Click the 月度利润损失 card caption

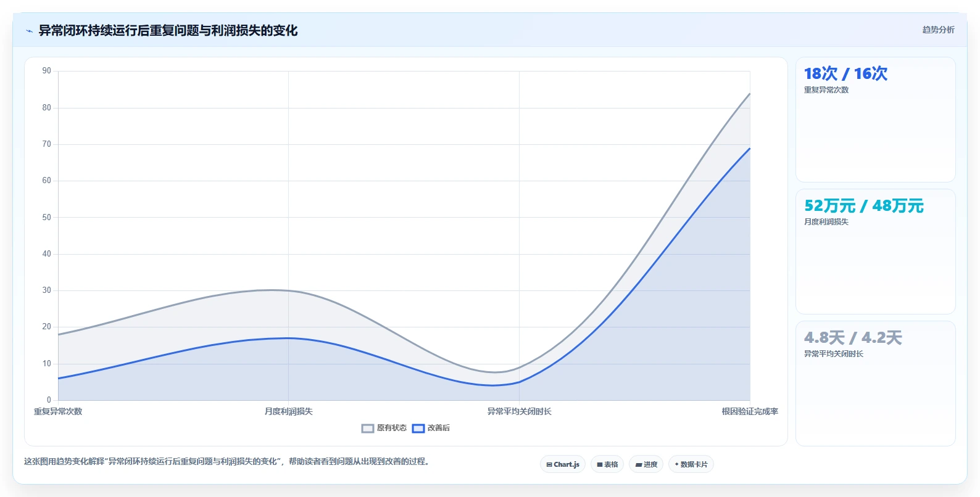point(826,222)
